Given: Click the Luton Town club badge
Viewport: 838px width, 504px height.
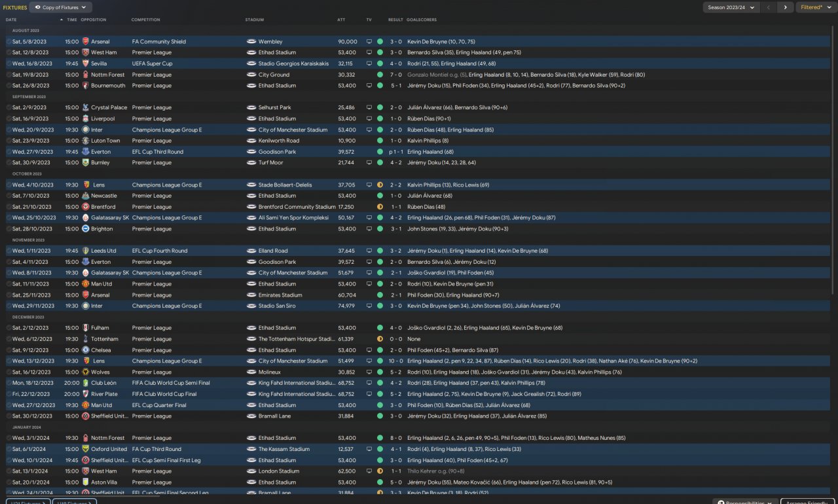Looking at the screenshot, I should (86, 141).
